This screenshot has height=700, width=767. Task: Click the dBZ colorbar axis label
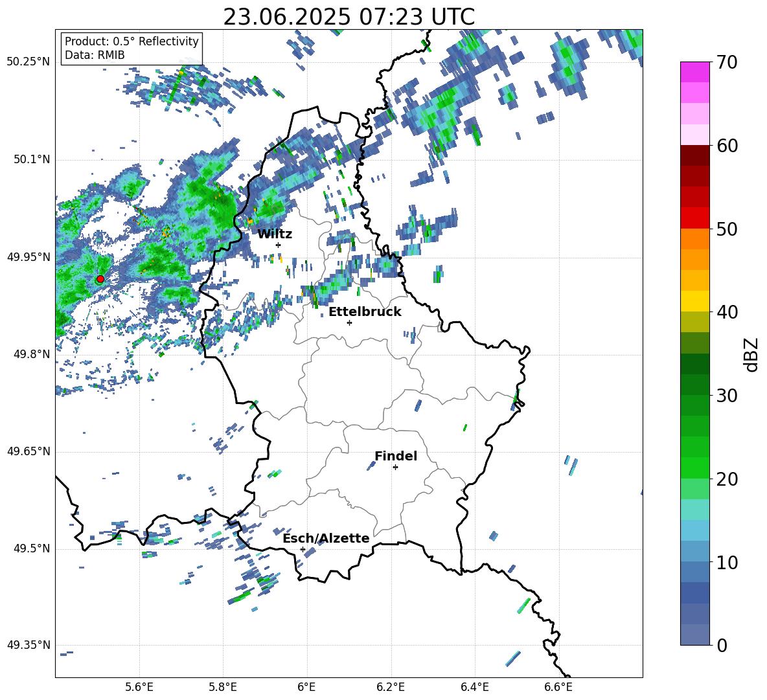click(x=750, y=355)
